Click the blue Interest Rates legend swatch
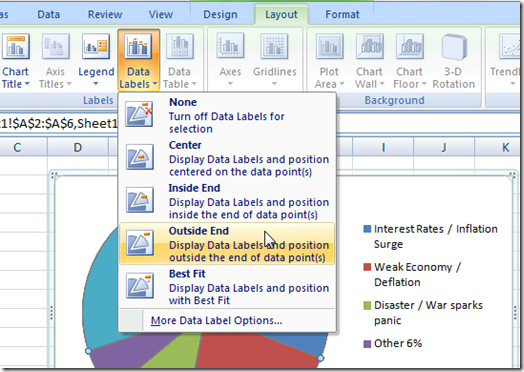This screenshot has height=372, width=524. pos(367,229)
